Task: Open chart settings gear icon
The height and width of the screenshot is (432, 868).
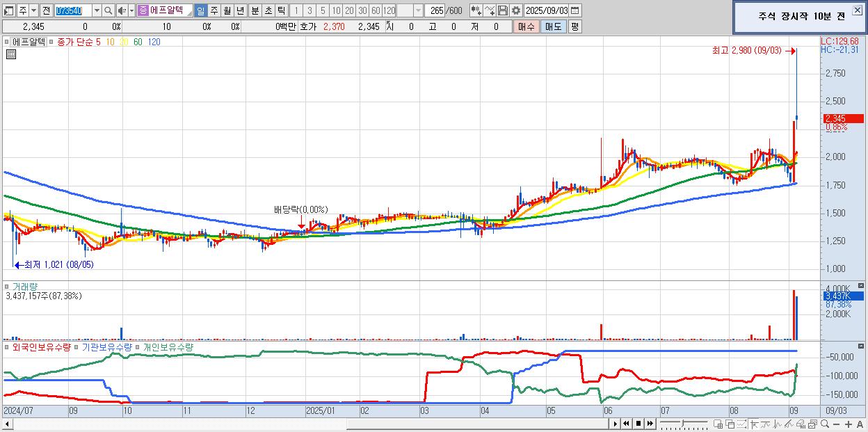Action: coord(516,10)
